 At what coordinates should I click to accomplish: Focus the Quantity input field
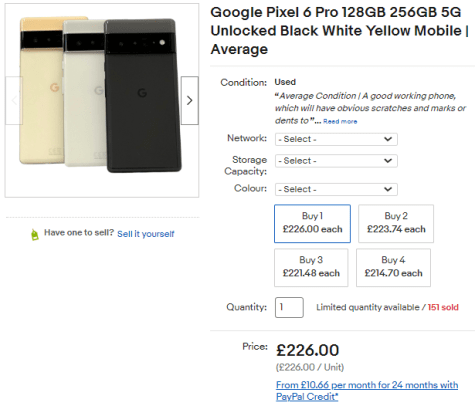(289, 307)
